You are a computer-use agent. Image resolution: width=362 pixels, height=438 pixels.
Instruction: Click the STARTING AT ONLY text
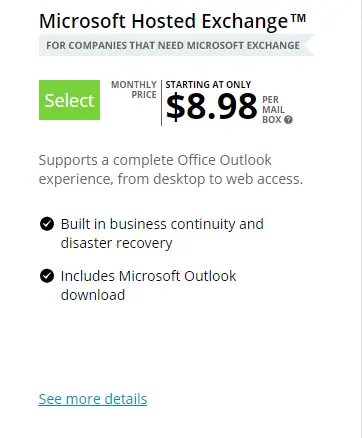point(208,85)
